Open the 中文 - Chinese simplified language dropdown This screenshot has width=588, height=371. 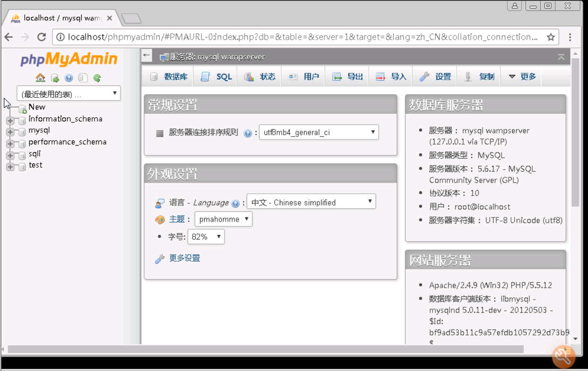(x=311, y=202)
